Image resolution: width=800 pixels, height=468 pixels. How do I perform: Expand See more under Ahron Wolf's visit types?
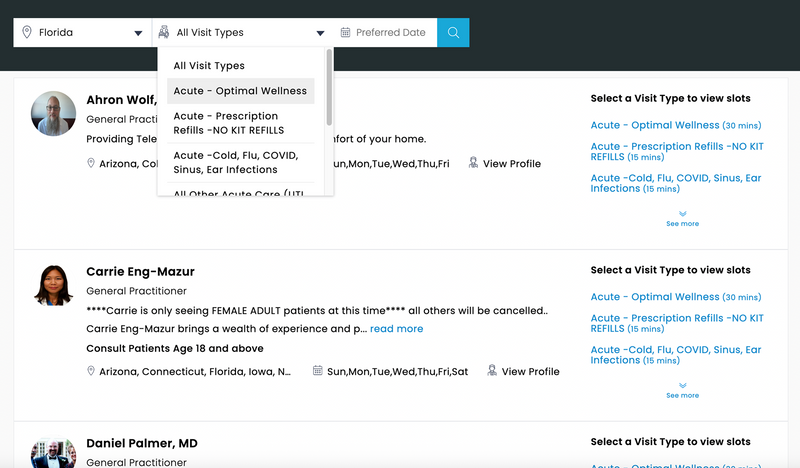point(682,218)
